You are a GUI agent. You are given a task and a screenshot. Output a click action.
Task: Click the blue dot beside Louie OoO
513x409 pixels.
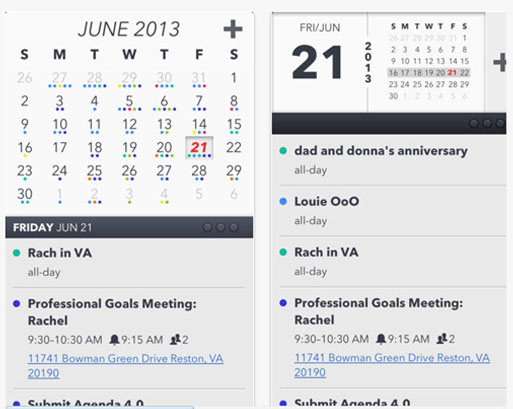pyautogui.click(x=283, y=201)
